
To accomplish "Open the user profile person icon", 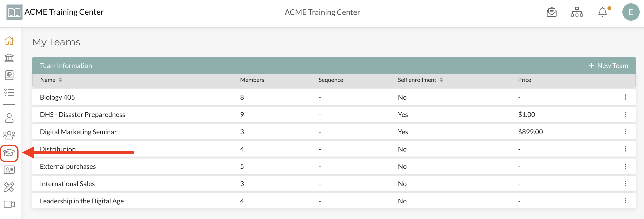I will point(9,118).
